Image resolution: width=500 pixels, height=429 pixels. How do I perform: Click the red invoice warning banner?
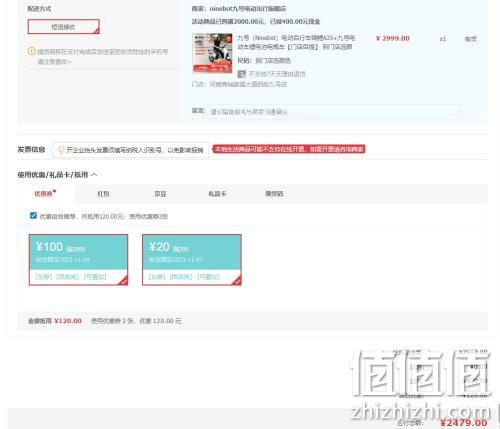tap(289, 149)
